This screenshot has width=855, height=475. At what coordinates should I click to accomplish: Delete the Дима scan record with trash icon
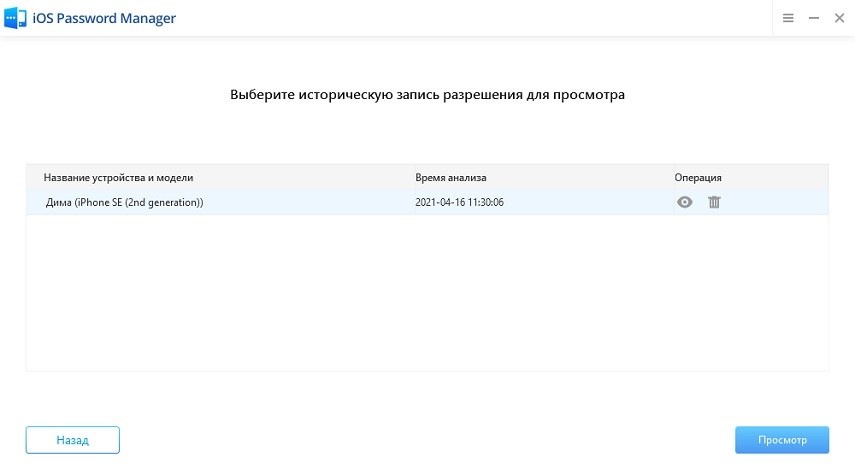[x=714, y=202]
